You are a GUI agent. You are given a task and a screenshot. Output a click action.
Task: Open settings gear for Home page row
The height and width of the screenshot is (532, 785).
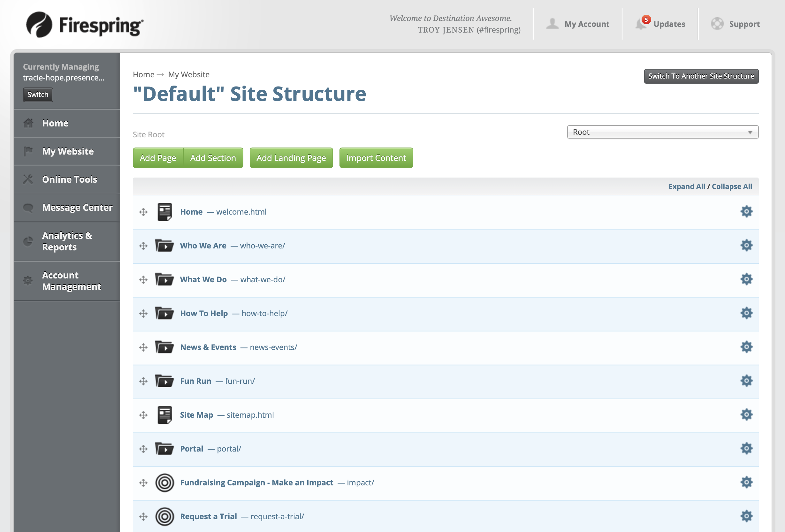[746, 211]
